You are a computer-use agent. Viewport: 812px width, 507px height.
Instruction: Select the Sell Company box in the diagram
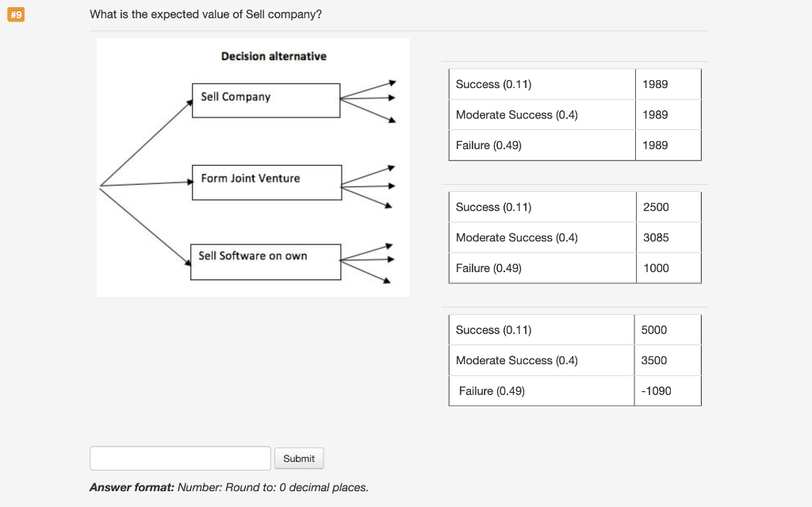point(265,100)
